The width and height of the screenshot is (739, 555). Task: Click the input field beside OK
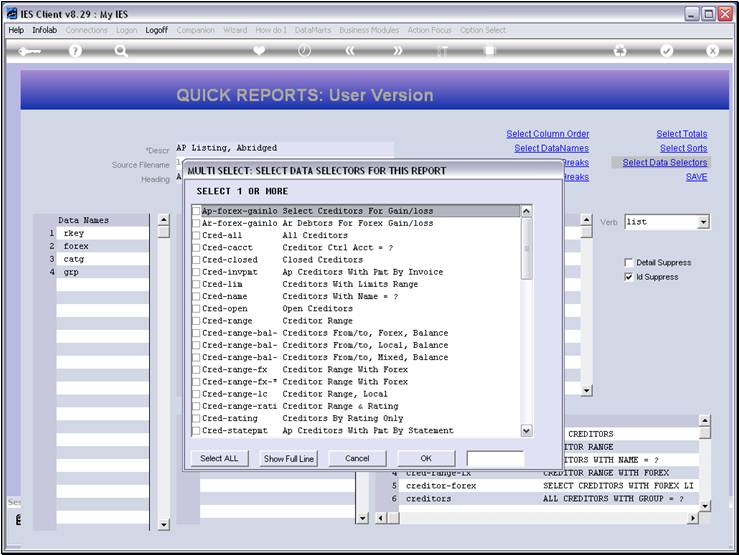[495, 458]
